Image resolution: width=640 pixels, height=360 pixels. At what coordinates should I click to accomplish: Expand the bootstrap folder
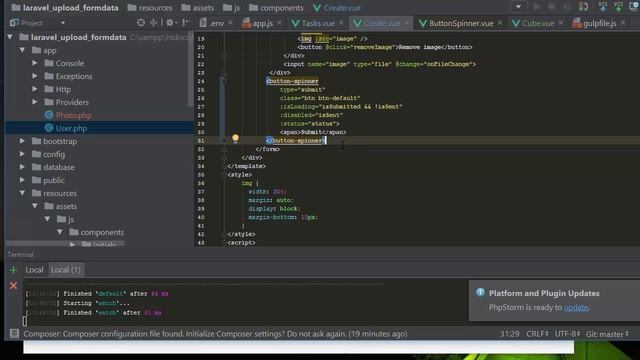click(x=22, y=141)
